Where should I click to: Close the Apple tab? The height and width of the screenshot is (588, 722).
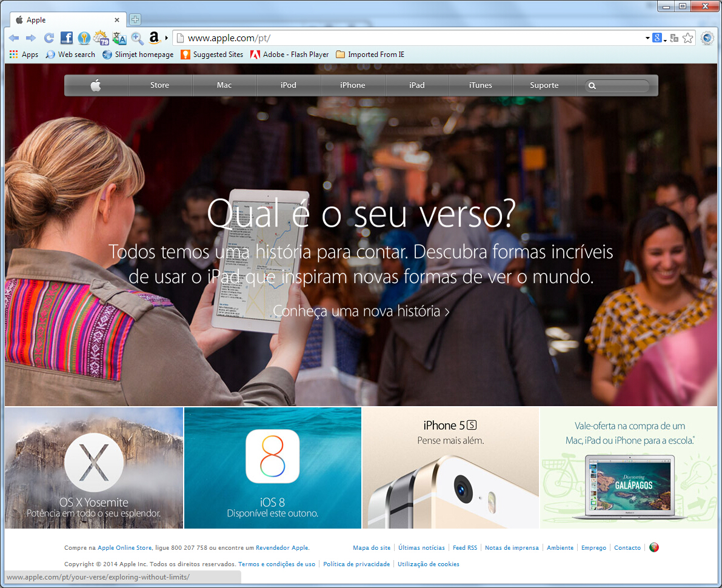point(117,20)
